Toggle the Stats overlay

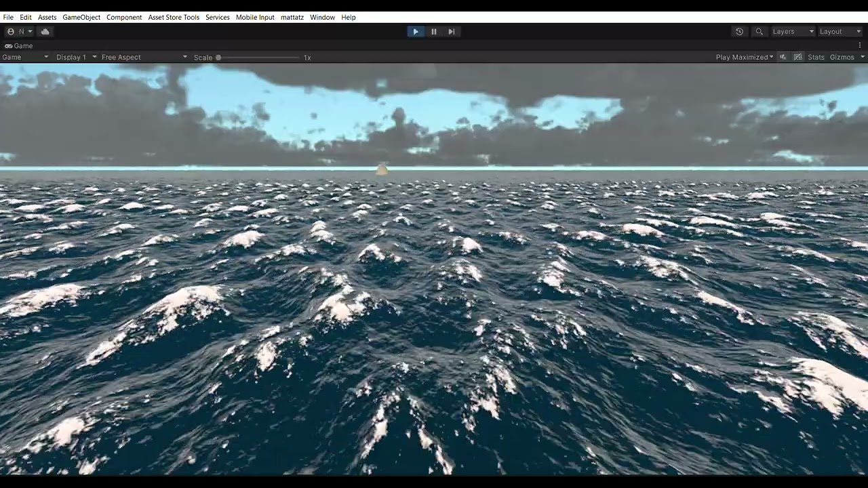[x=816, y=58]
